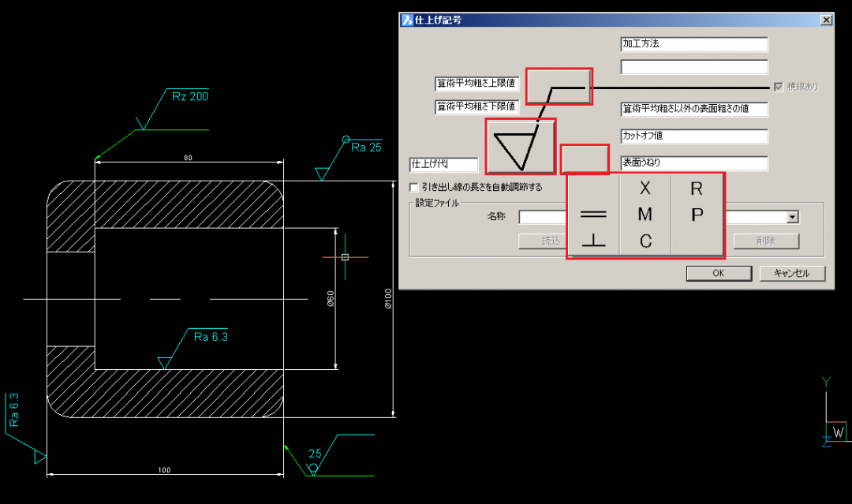This screenshot has width=852, height=504.
Task: Click the 加工方法 input field
Action: 694,44
